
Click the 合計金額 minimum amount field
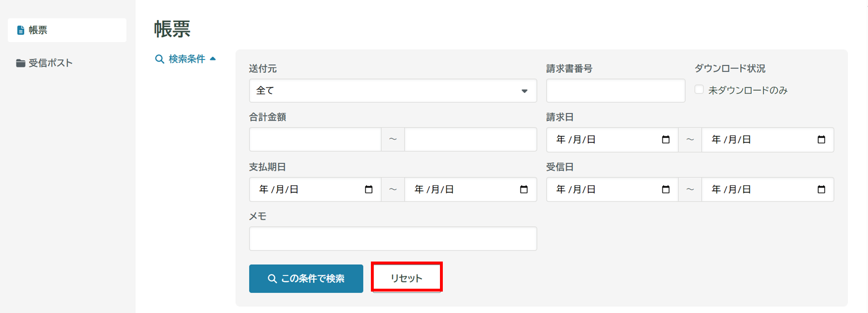(315, 140)
